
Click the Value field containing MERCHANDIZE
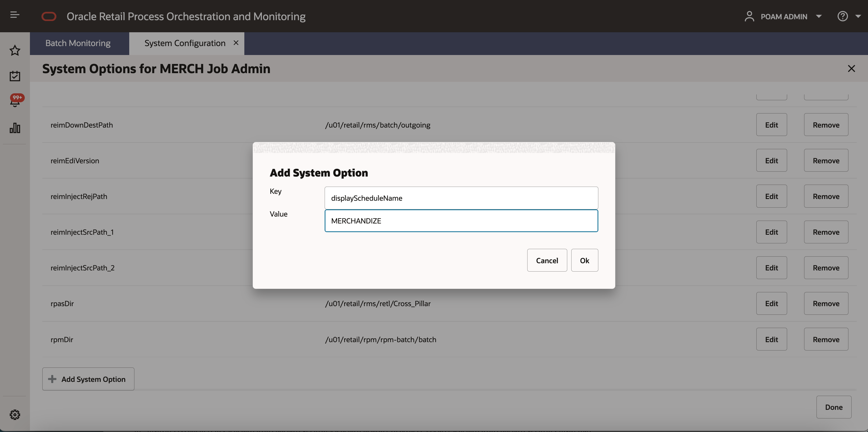[x=461, y=221]
